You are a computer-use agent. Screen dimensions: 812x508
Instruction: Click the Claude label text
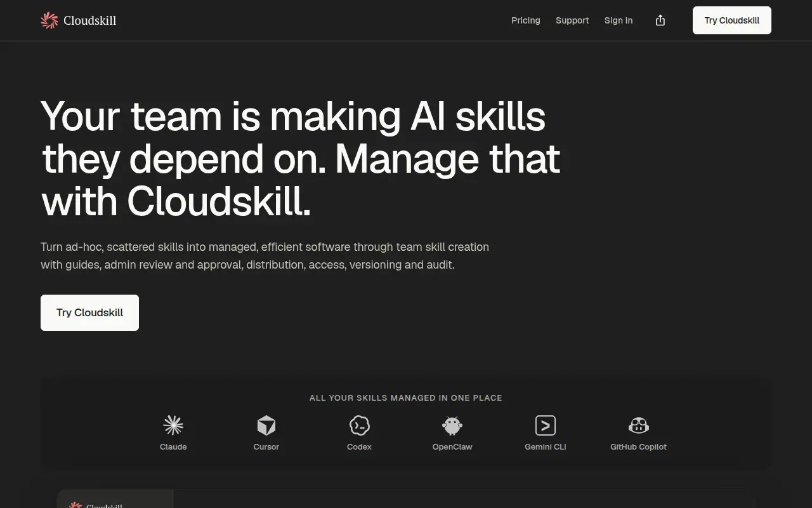pos(173,447)
